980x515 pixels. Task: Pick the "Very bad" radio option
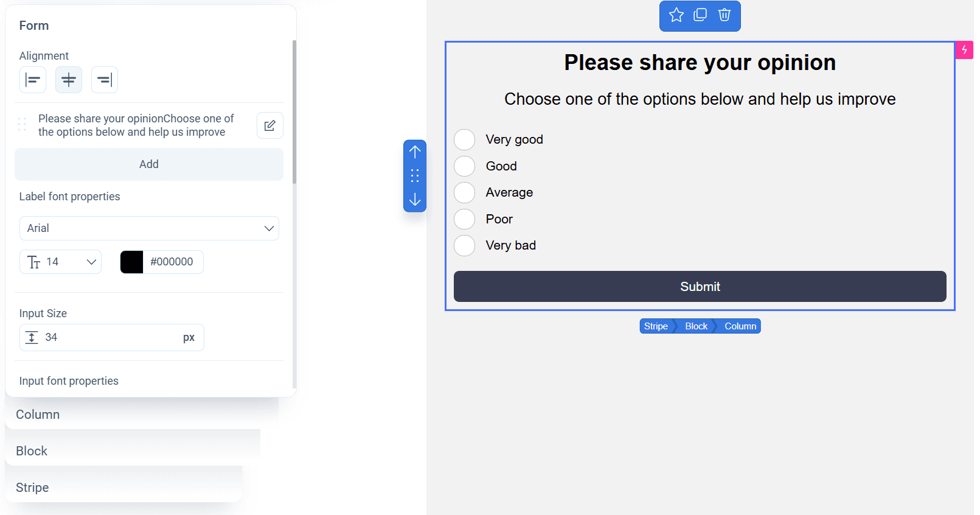[465, 245]
